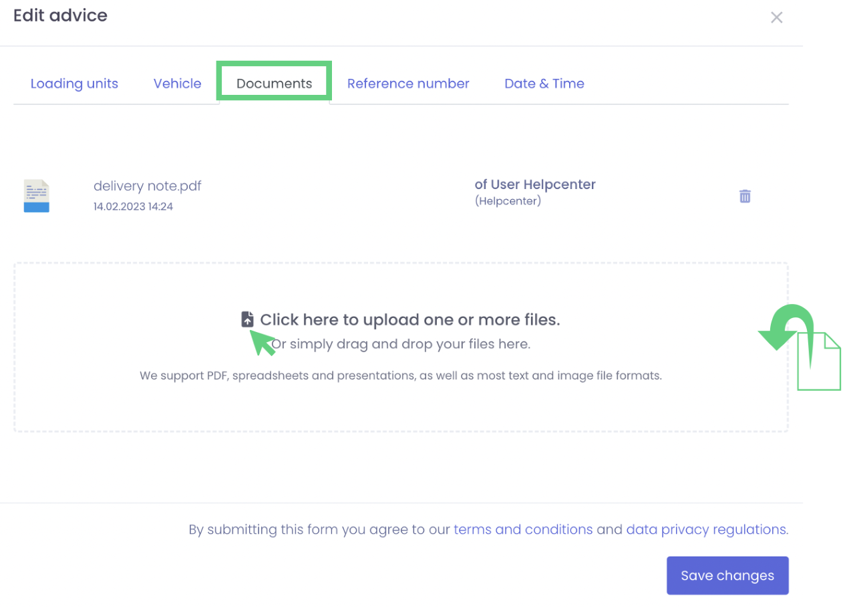Click the green drag-and-drop document illustration
The height and width of the screenshot is (616, 855).
[818, 361]
